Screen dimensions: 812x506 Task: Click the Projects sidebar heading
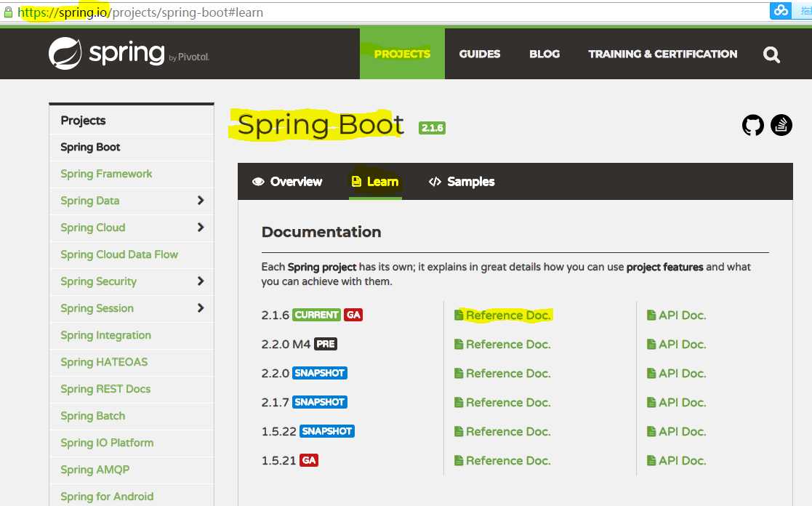[83, 121]
